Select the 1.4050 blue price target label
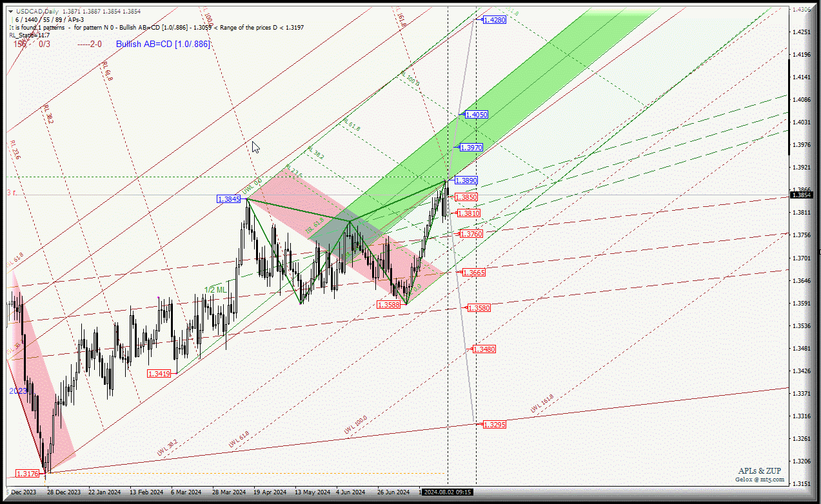This screenshot has width=821, height=504. point(476,114)
